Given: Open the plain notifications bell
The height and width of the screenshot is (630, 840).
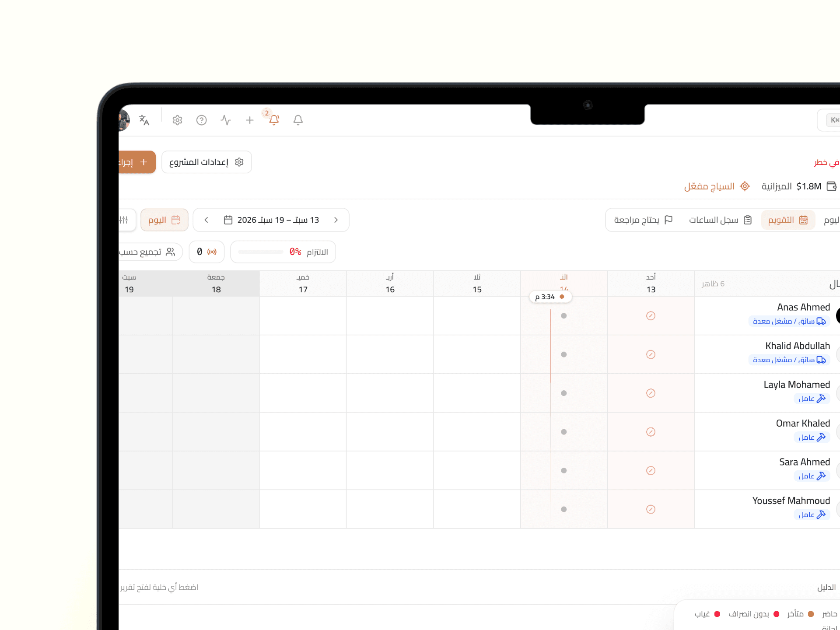Looking at the screenshot, I should tap(298, 120).
